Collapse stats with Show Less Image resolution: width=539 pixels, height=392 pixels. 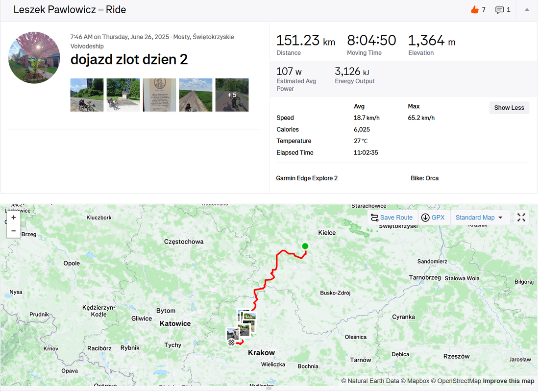click(x=509, y=108)
